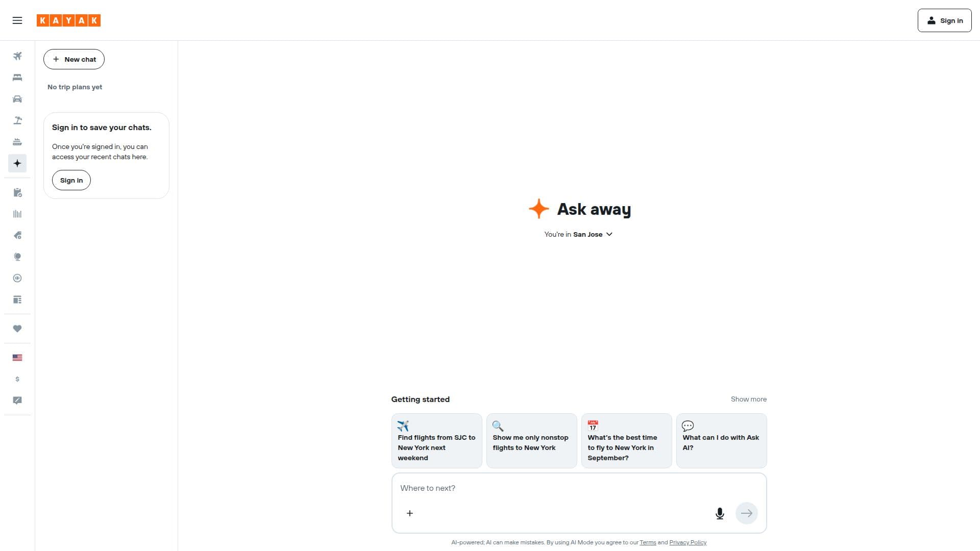Click the 'Where to next?' input field
Viewport: 980px width, 551px height.
[x=579, y=488]
